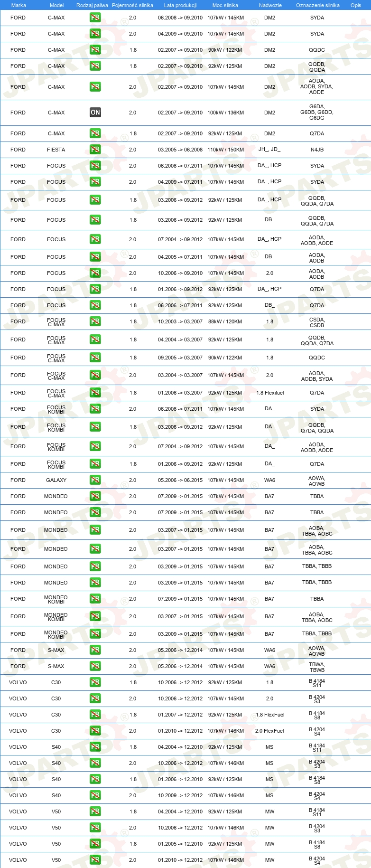
Task: Click the petrol icon in the S-MAX TBWA, TBWB row
Action: pos(95,666)
